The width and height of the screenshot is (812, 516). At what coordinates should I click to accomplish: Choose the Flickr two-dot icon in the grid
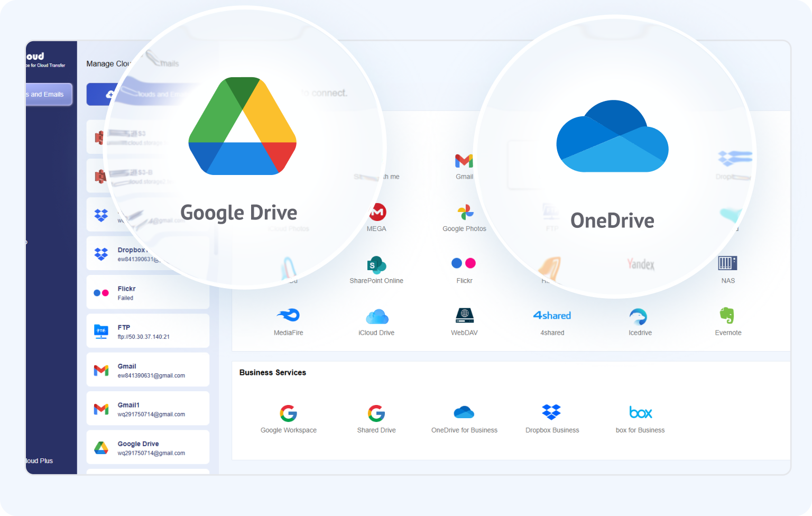coord(464,263)
